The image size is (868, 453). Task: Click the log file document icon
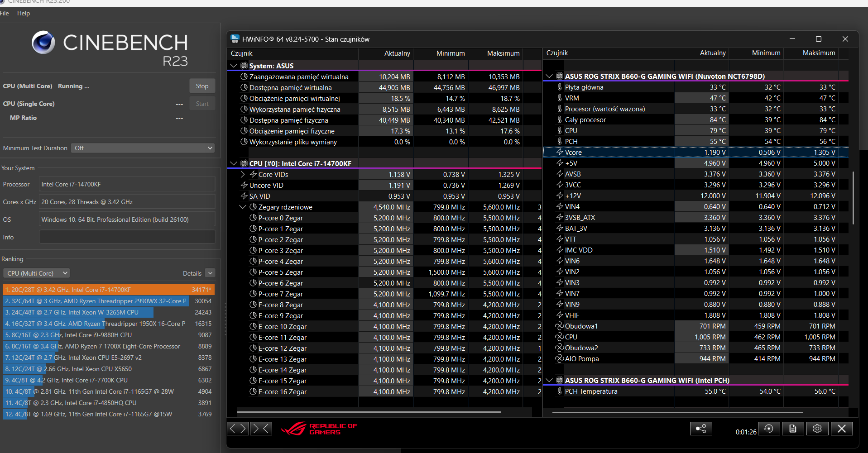[x=792, y=429]
